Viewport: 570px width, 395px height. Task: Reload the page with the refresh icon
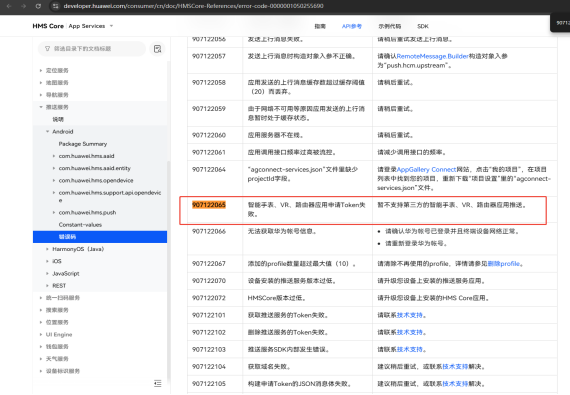click(x=38, y=6)
